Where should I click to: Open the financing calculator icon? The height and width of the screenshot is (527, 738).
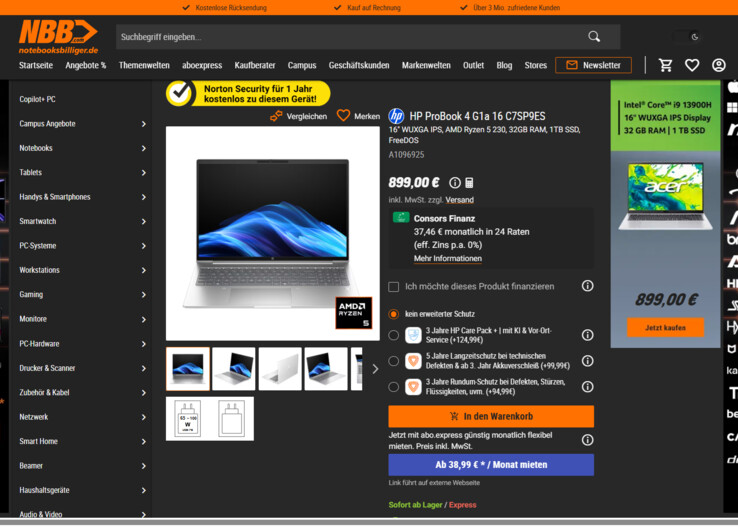tap(469, 183)
